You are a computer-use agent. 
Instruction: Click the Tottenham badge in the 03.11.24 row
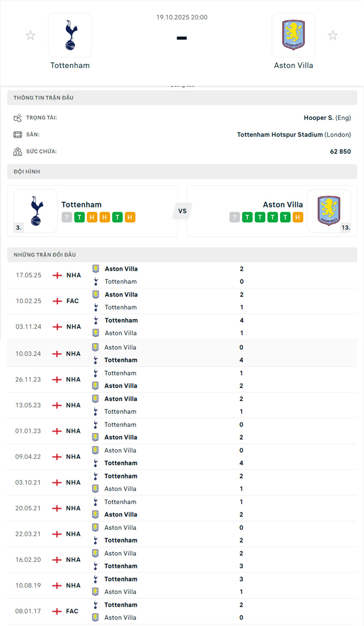coord(95,320)
